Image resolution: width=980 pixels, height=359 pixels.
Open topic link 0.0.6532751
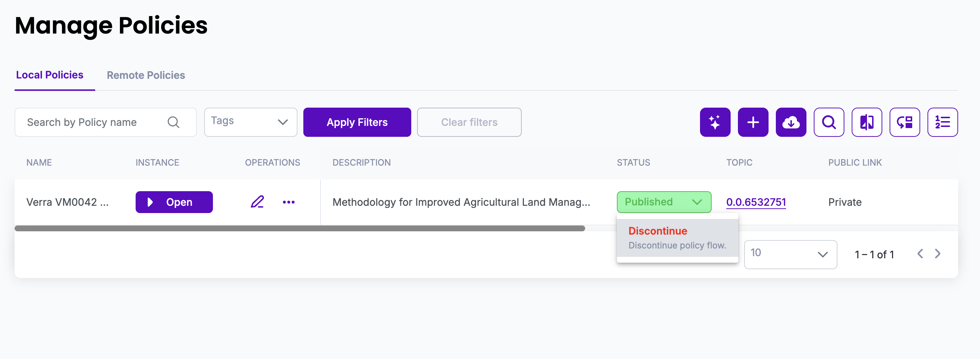coord(755,202)
